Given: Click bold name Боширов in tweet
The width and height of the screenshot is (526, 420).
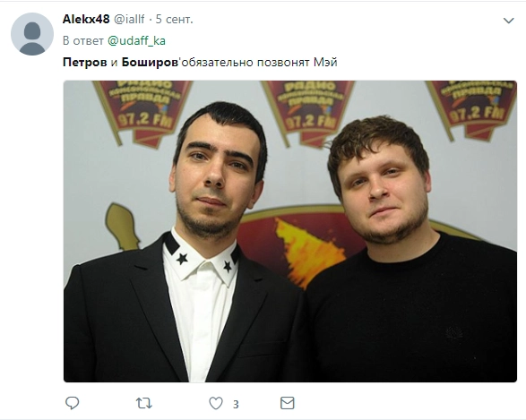Looking at the screenshot, I should pyautogui.click(x=150, y=62).
